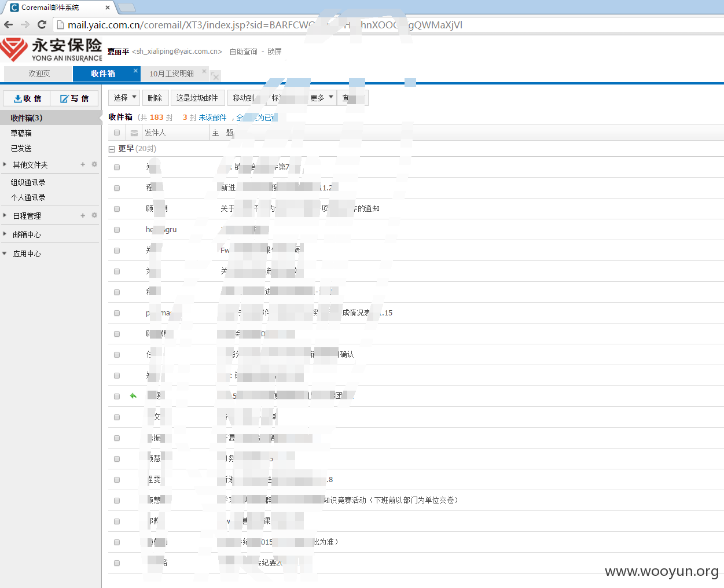Open the 选择 dropdown

pos(124,98)
